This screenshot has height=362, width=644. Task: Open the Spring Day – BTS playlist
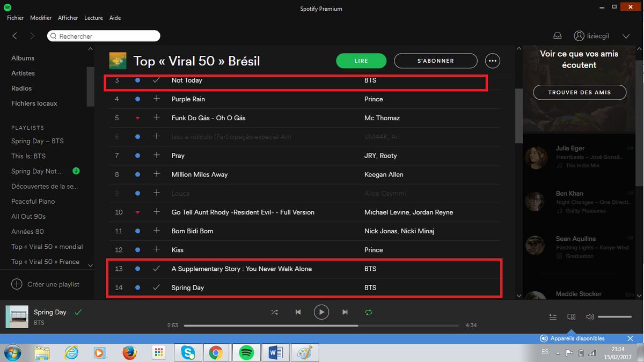38,141
